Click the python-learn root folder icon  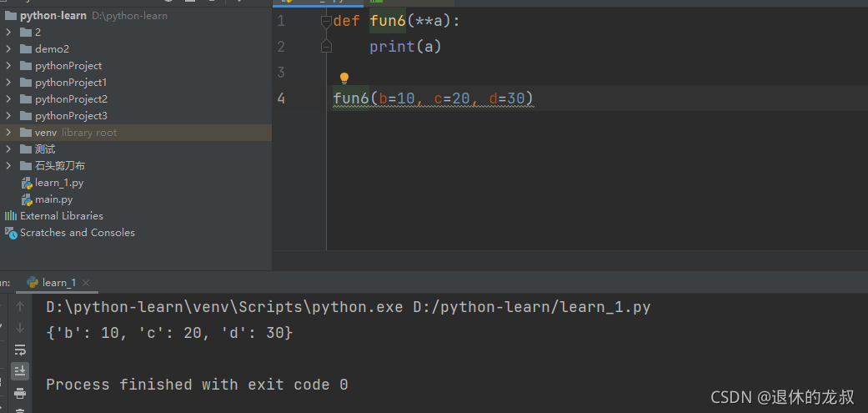(11, 16)
